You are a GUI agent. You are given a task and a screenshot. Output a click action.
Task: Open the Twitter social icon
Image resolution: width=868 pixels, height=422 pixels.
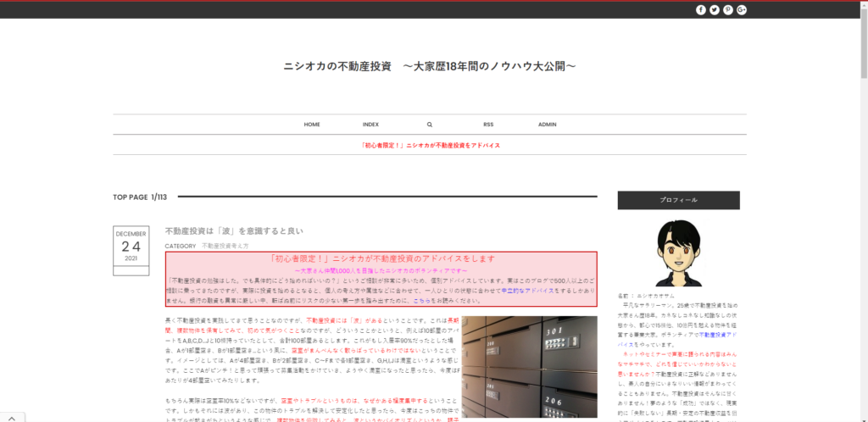(x=715, y=10)
